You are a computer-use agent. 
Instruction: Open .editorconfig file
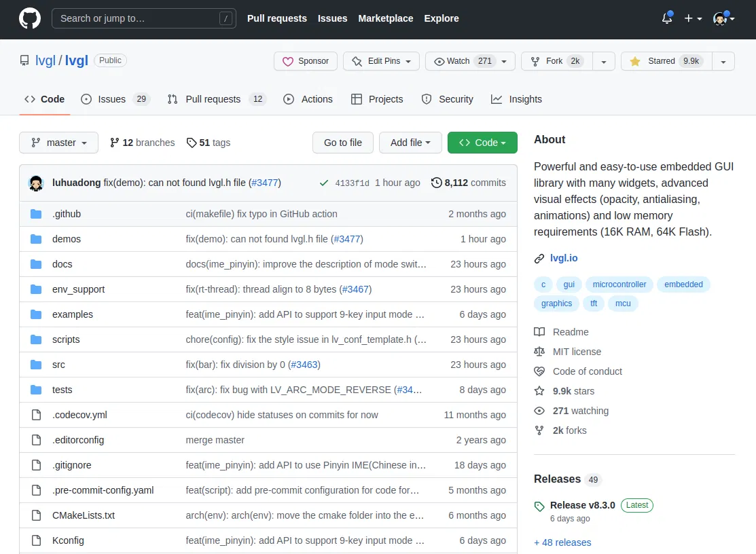(x=78, y=440)
